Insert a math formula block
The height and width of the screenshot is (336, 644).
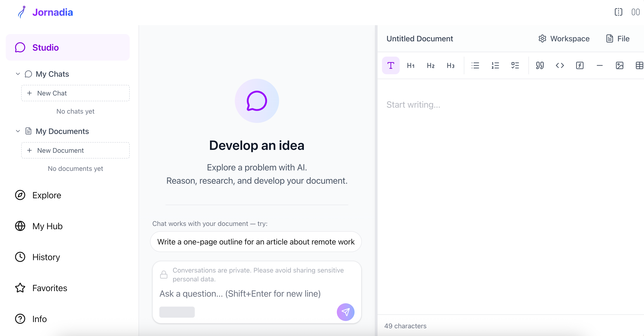click(x=580, y=65)
